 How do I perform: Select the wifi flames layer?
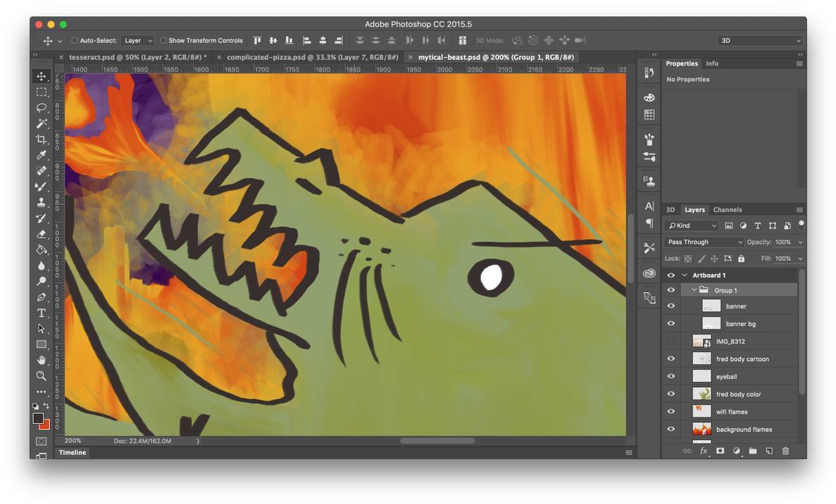(x=732, y=412)
